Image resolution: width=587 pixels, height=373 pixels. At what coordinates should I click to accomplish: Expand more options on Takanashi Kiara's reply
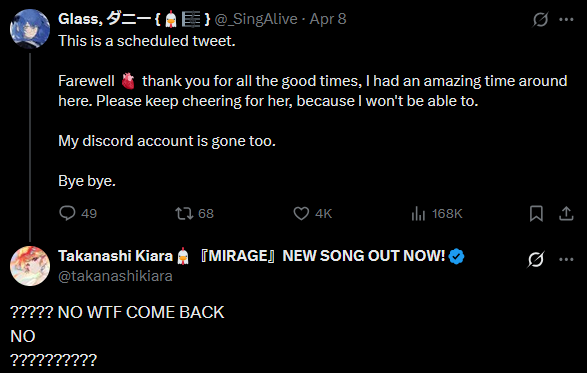click(x=566, y=259)
